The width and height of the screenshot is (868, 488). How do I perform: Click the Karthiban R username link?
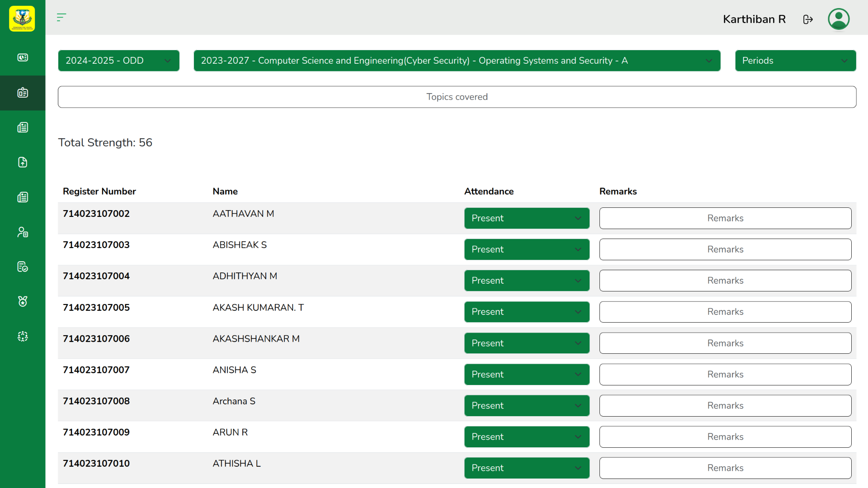click(754, 19)
